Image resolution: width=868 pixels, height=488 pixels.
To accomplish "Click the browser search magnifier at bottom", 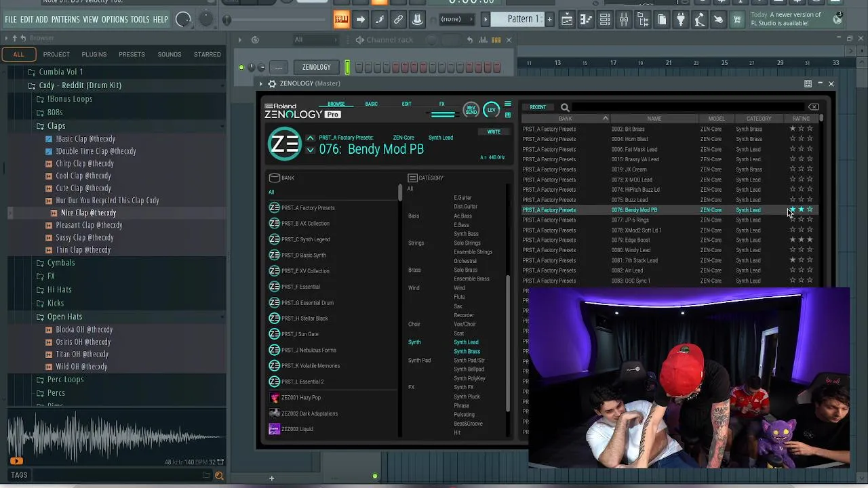I will 219,476.
